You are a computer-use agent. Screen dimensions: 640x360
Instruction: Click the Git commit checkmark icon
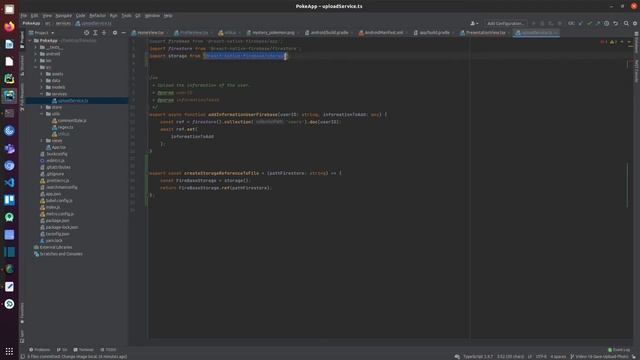click(589, 24)
